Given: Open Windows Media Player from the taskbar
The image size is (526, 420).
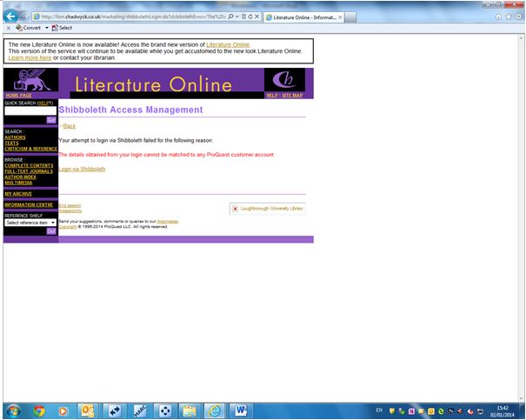Looking at the screenshot, I should click(x=63, y=410).
